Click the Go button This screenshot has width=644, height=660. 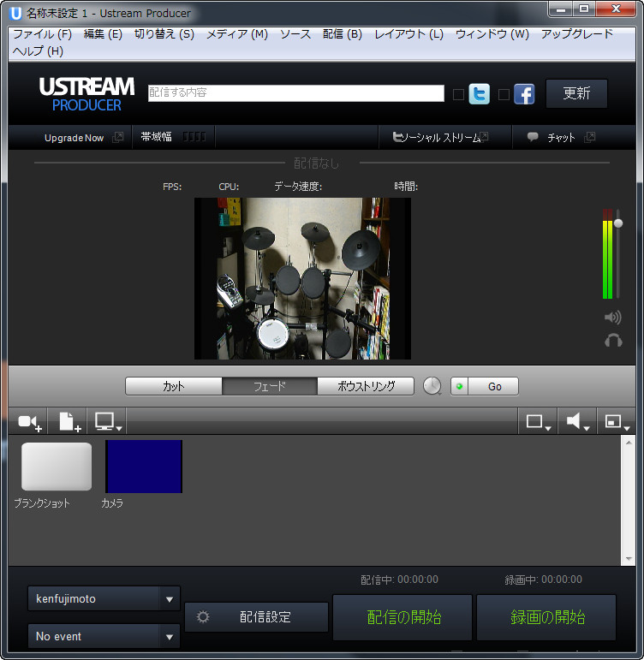coord(493,386)
